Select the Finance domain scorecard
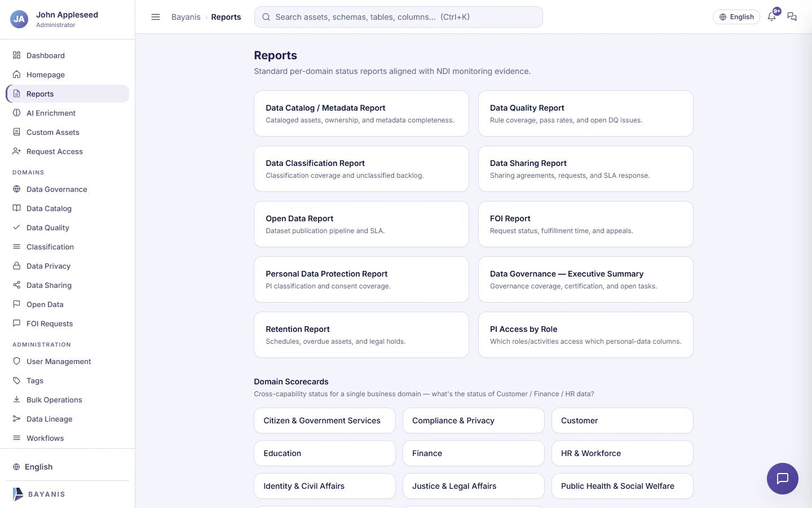The image size is (812, 508). click(x=474, y=453)
